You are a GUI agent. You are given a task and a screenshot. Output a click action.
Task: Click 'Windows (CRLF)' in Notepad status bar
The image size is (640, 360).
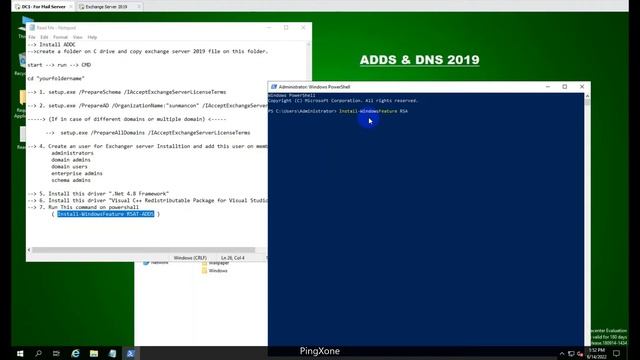coord(190,258)
